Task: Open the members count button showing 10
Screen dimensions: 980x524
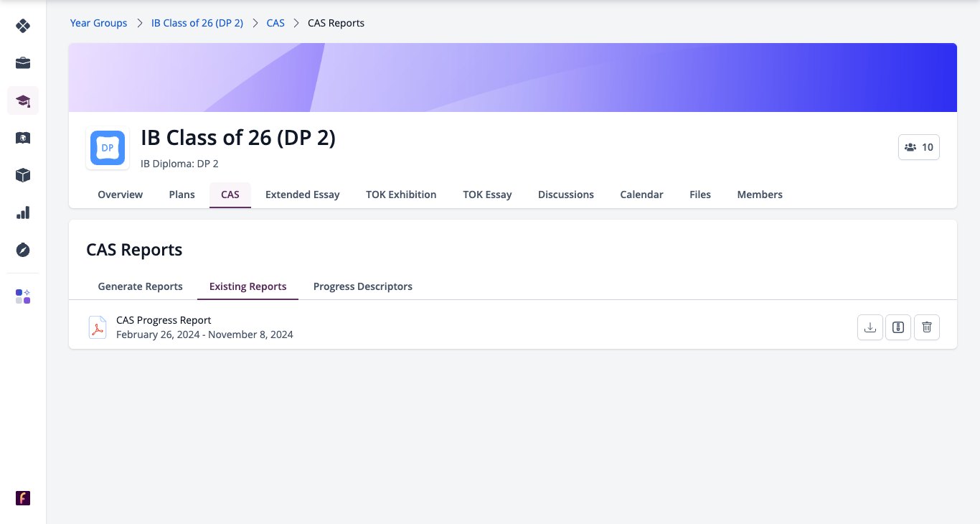Action: tap(919, 147)
